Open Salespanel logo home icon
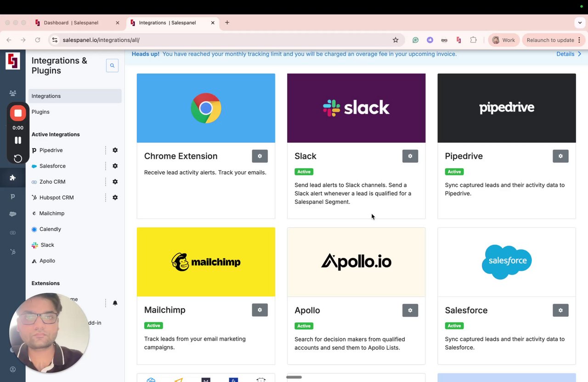588x382 pixels. (x=12, y=61)
